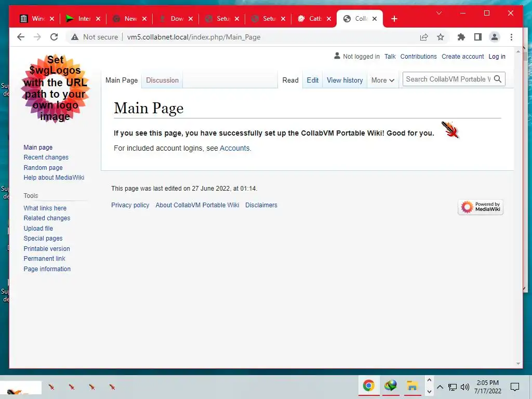Open the Edit tab
The width and height of the screenshot is (532, 399).
[x=312, y=81]
